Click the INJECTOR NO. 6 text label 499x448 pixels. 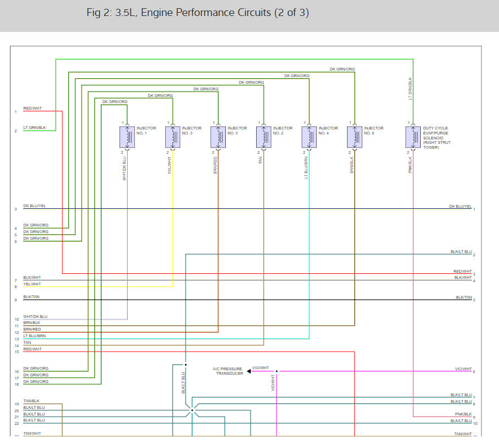[x=373, y=131]
